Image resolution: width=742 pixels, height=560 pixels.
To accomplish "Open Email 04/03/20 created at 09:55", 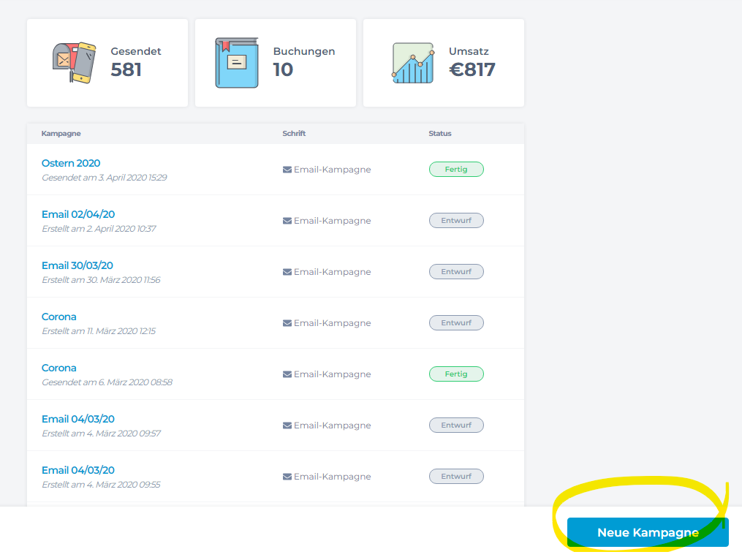I will tap(78, 470).
